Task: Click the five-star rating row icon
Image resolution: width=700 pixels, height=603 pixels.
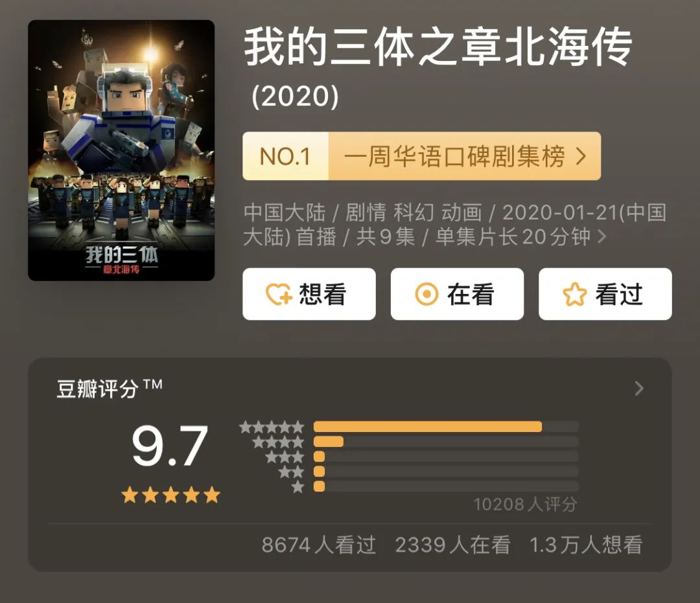Action: (x=272, y=427)
